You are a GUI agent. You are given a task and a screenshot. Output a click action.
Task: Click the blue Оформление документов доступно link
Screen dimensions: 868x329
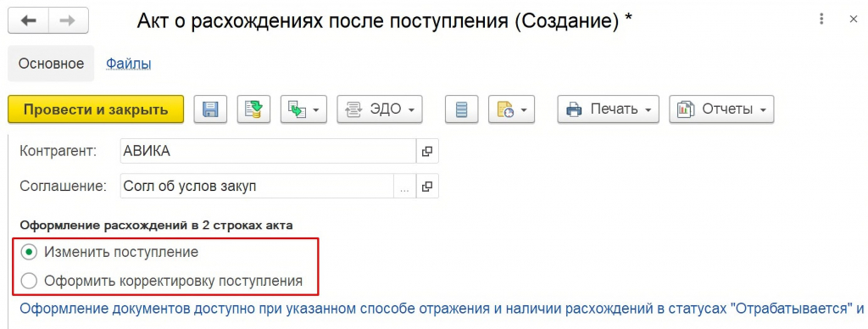point(442,309)
